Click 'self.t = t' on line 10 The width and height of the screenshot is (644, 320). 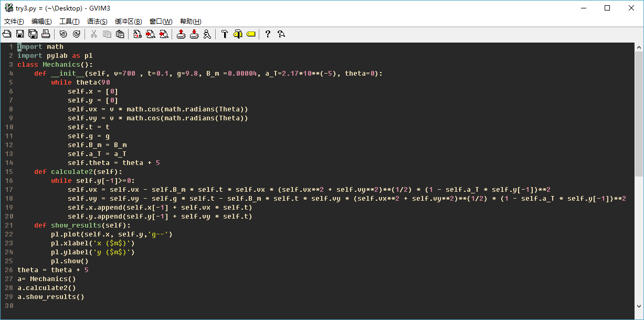coord(89,127)
